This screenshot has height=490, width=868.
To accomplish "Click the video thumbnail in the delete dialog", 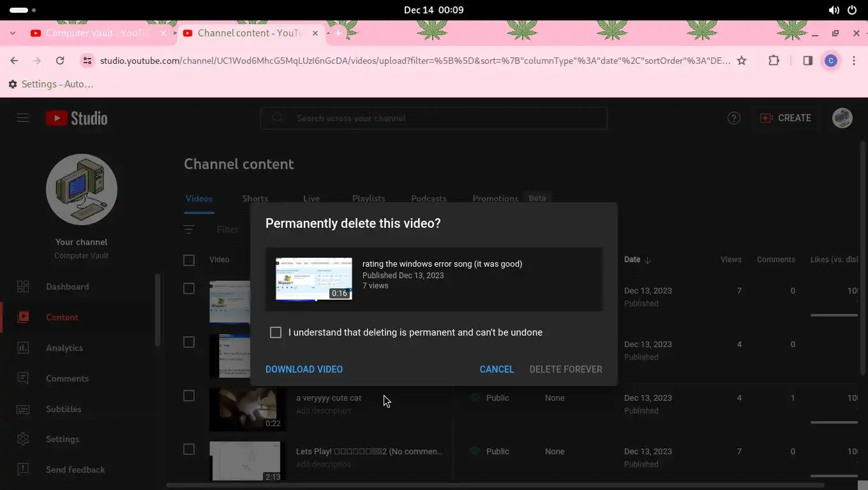I will pyautogui.click(x=314, y=279).
